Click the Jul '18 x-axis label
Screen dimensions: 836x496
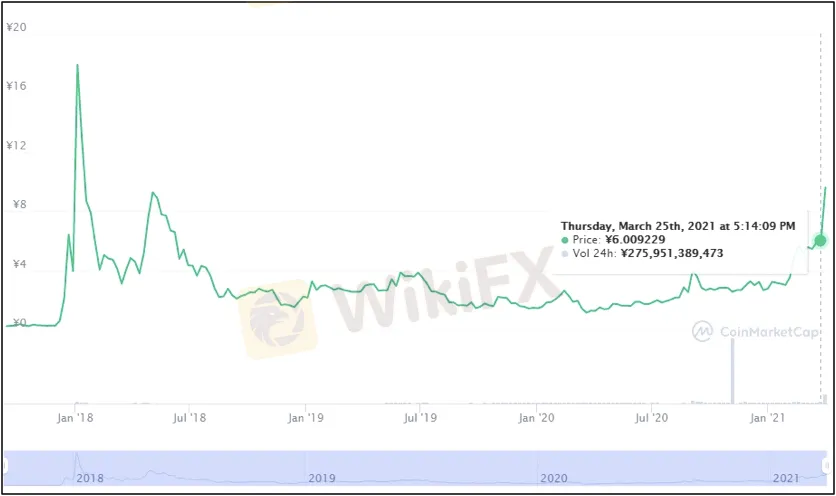(190, 416)
